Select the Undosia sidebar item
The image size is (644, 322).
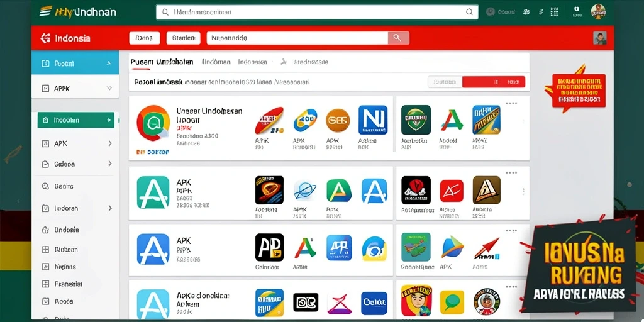(x=67, y=230)
